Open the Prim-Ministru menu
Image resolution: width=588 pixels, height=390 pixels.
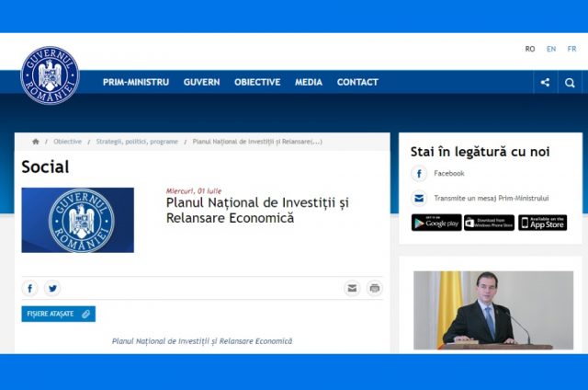(136, 82)
